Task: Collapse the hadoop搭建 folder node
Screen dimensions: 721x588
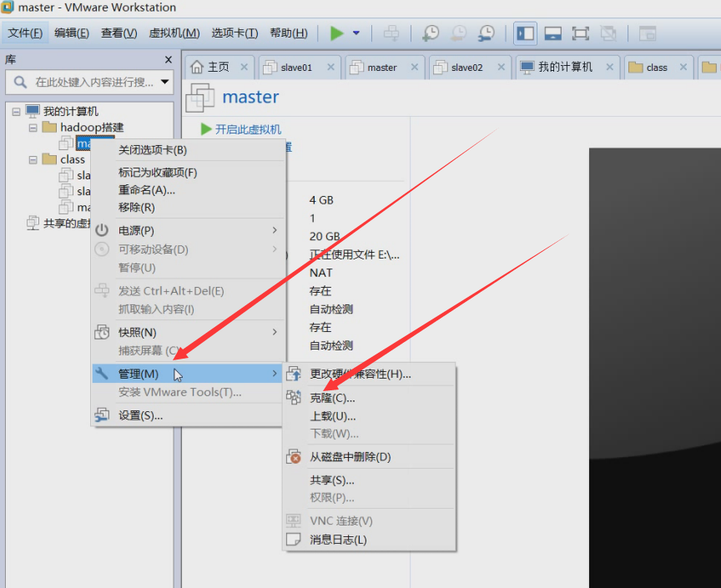Action: pos(33,128)
